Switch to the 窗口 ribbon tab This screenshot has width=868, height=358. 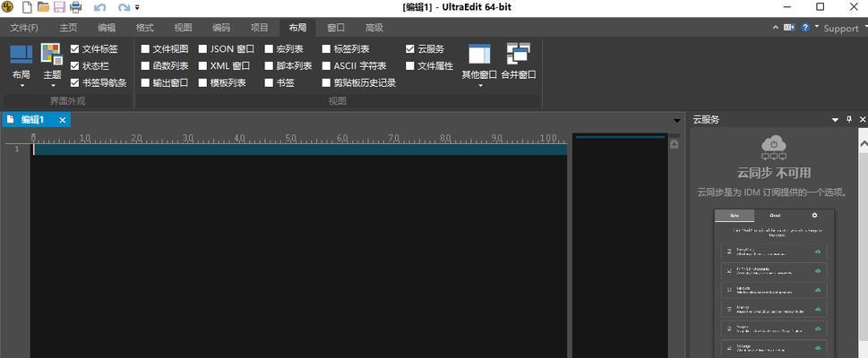tap(336, 28)
